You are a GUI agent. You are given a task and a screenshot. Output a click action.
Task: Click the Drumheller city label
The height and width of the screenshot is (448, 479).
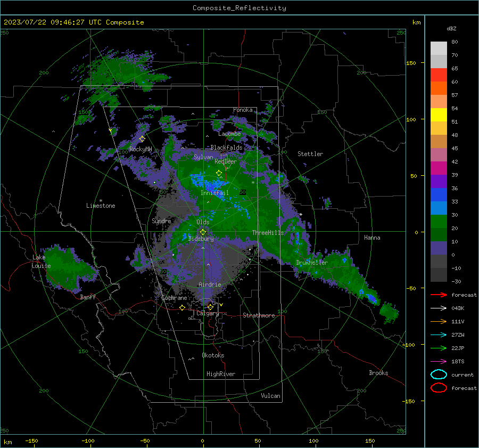coord(311,263)
